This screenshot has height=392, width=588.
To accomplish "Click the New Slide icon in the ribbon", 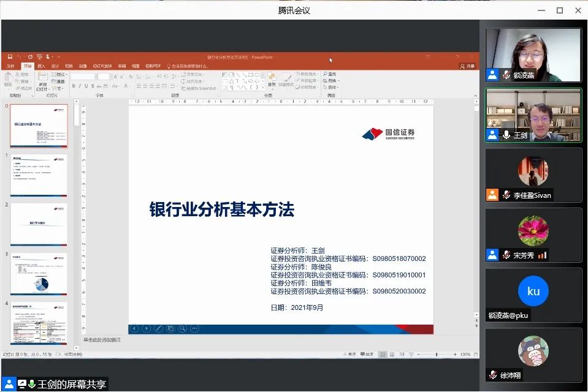I will click(42, 78).
